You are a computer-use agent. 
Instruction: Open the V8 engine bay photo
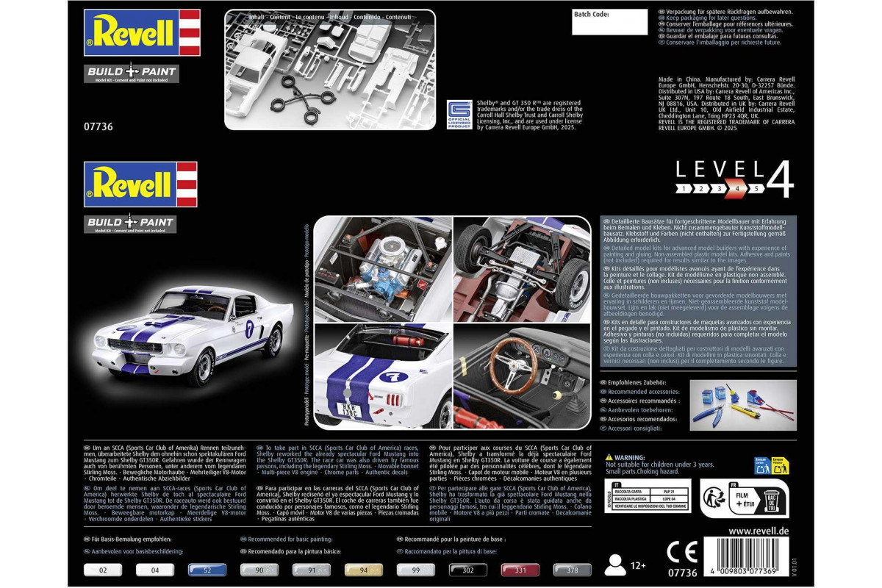pos(383,269)
